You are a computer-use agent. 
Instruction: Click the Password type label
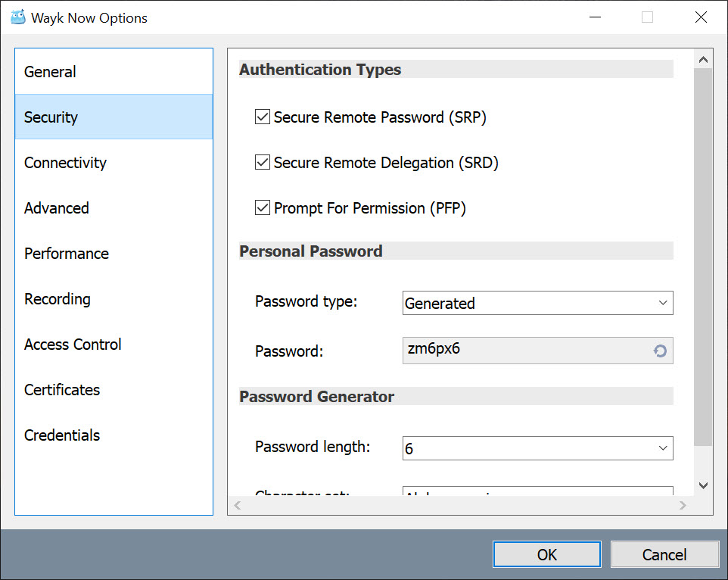pos(306,301)
